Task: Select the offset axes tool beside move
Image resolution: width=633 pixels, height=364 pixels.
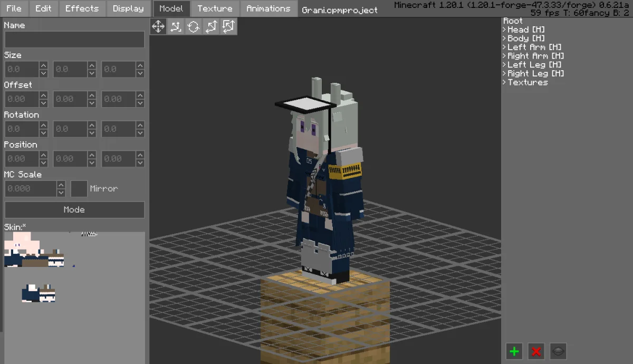Action: point(176,27)
